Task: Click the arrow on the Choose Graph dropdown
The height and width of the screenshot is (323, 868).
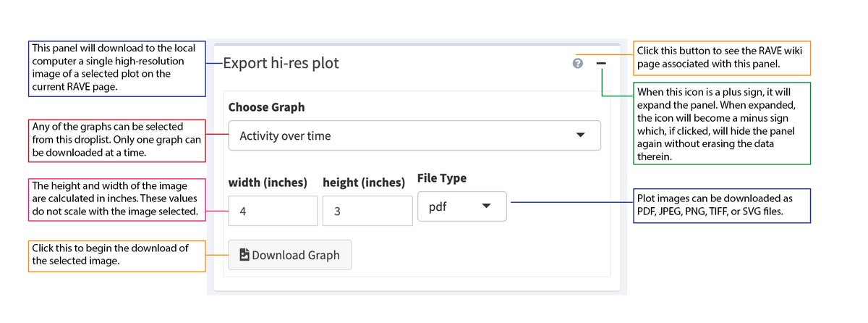Action: (x=580, y=135)
